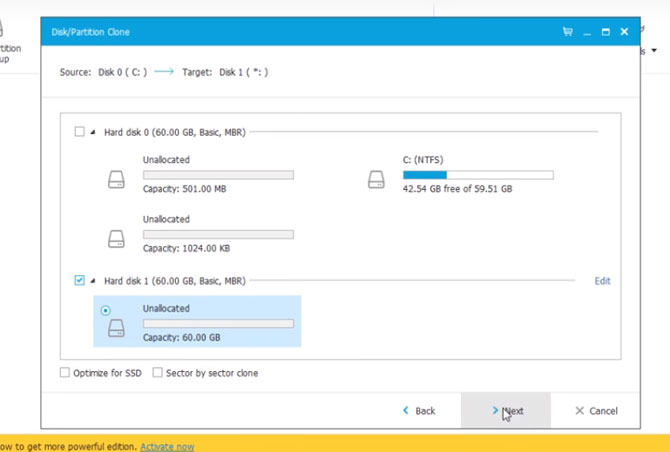This screenshot has width=670, height=452.
Task: Select the Hard disk 0 (60.00 GB, Basic, MBR) label
Action: point(175,132)
